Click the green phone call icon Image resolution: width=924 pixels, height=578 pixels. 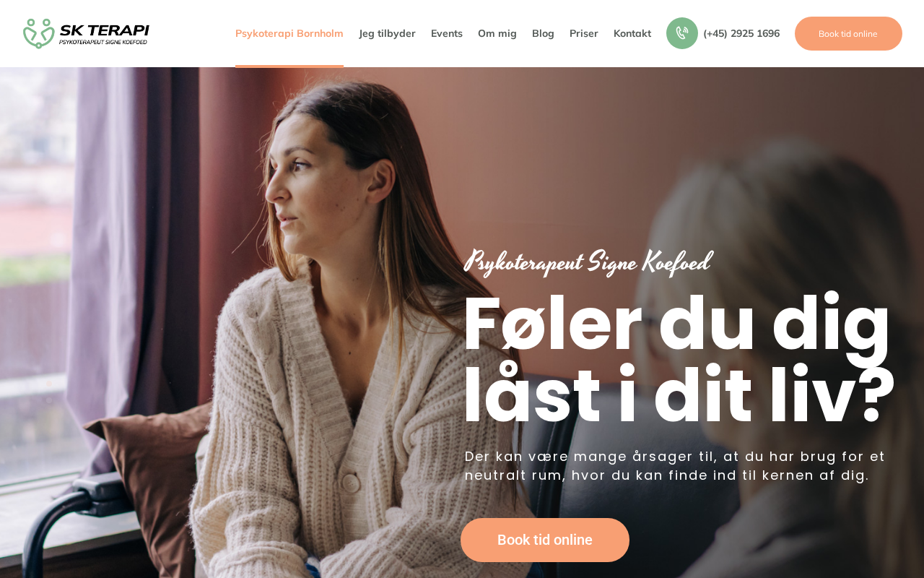pyautogui.click(x=682, y=33)
